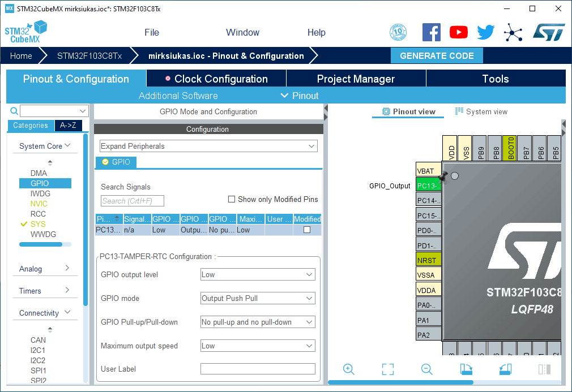Select RCC in System Core list
The image size is (572, 392).
(x=38, y=214)
